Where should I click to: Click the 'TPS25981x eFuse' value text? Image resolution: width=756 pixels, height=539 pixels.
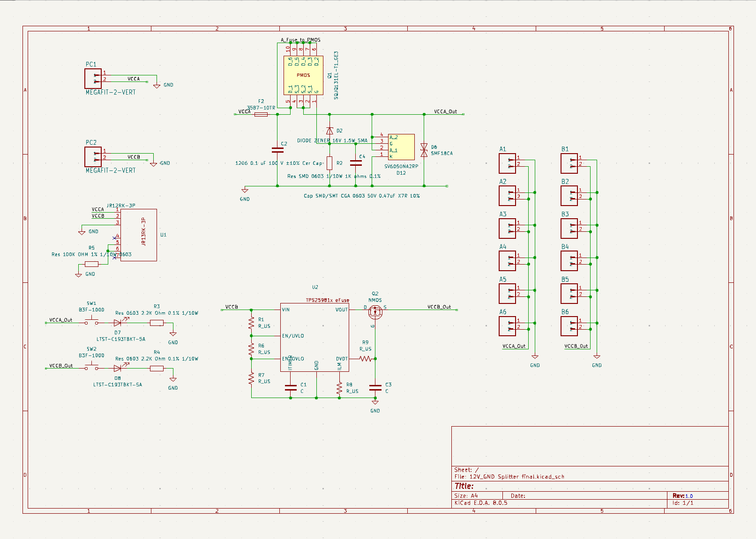pos(327,300)
